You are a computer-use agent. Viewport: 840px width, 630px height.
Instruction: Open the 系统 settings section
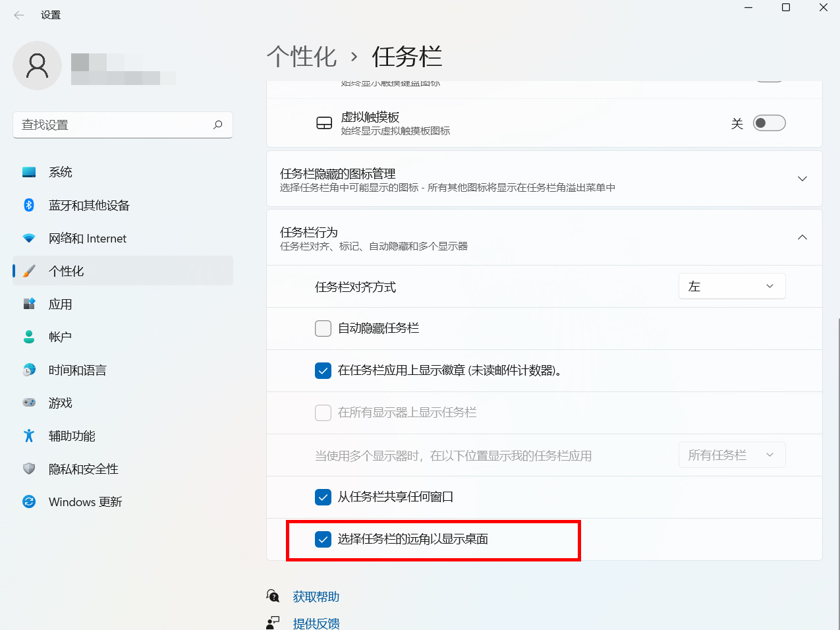point(60,171)
